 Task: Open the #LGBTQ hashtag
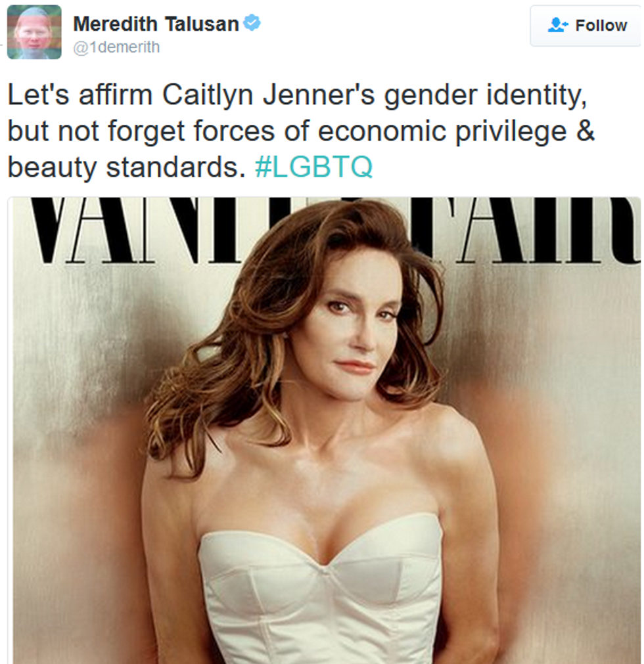tap(314, 167)
